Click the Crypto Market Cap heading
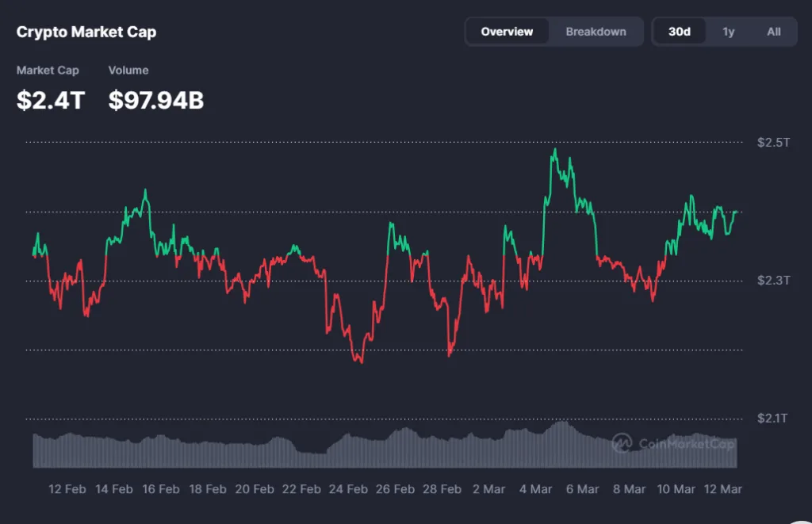The width and height of the screenshot is (812, 524). [86, 32]
